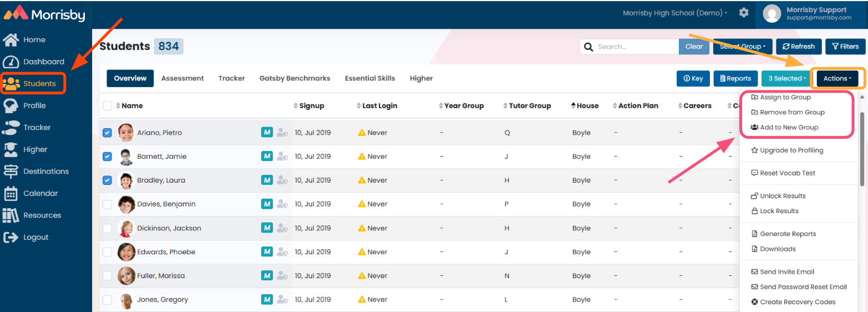The width and height of the screenshot is (868, 312).
Task: Click the Clear search button
Action: point(694,47)
